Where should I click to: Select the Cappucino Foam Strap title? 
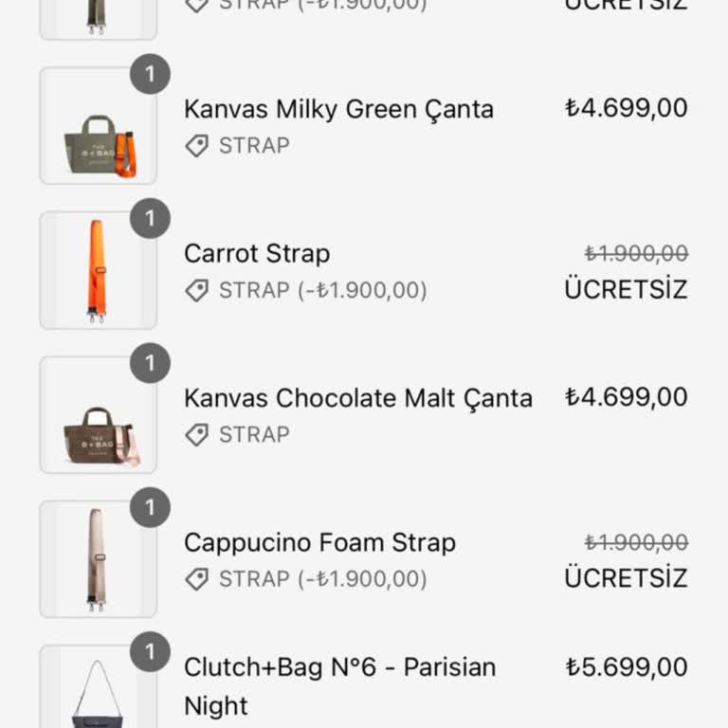[319, 543]
